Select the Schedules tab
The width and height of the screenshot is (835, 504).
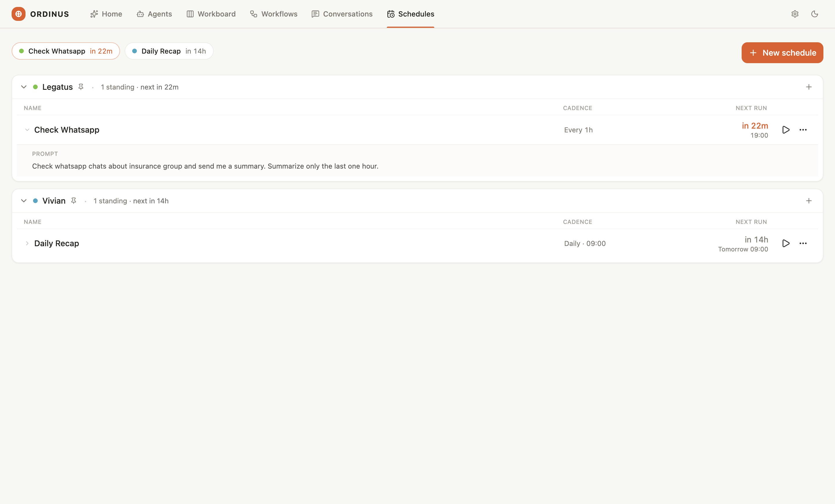[410, 14]
